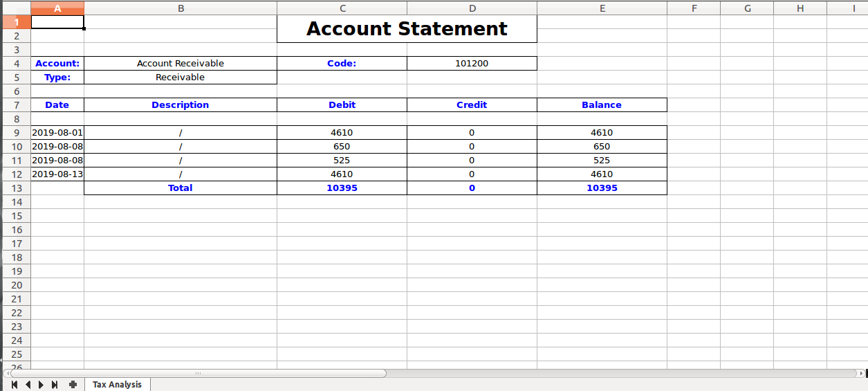Select row 13 header
The height and width of the screenshot is (391, 868).
[x=17, y=188]
